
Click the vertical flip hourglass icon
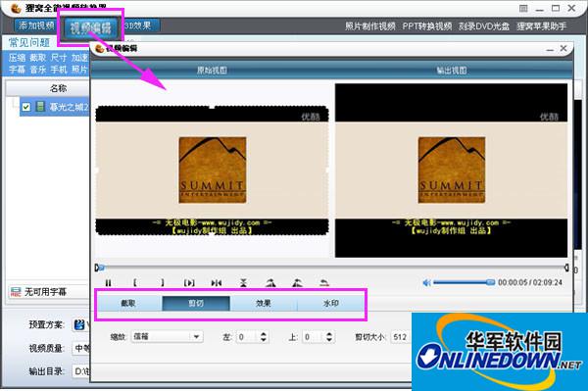(x=243, y=282)
